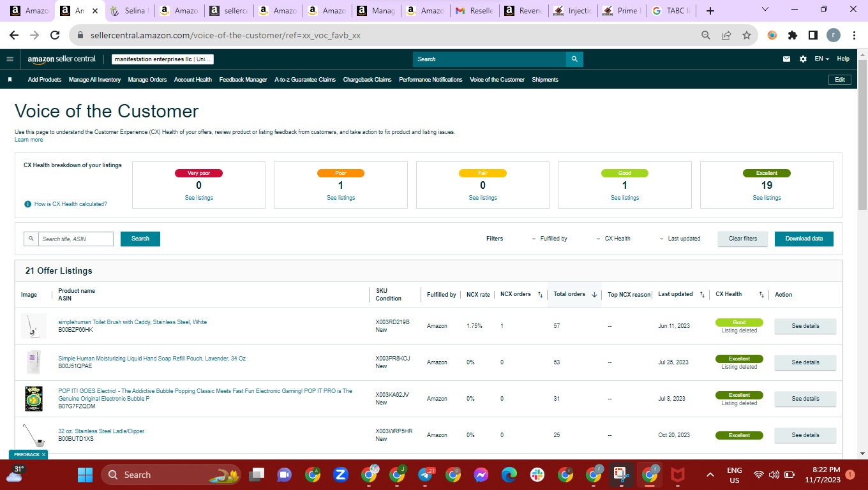Open Feedback Manager

coord(243,80)
